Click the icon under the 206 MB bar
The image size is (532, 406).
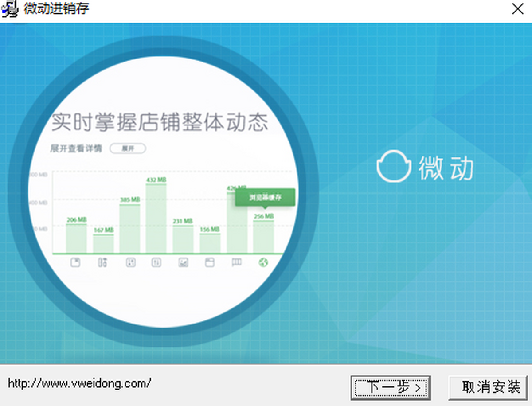pyautogui.click(x=76, y=262)
